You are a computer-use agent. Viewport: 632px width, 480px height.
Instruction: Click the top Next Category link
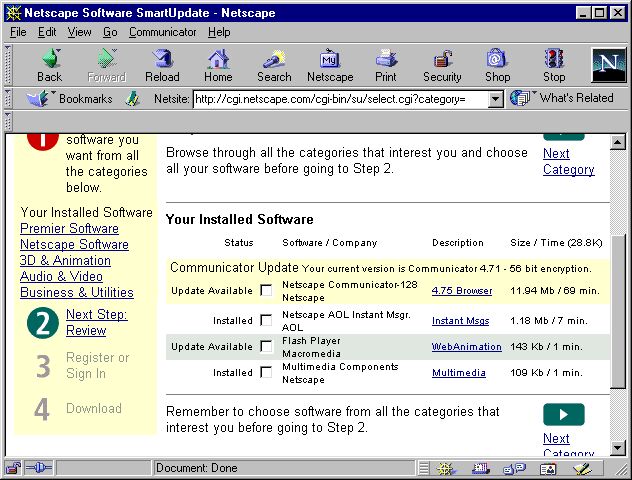tap(569, 162)
